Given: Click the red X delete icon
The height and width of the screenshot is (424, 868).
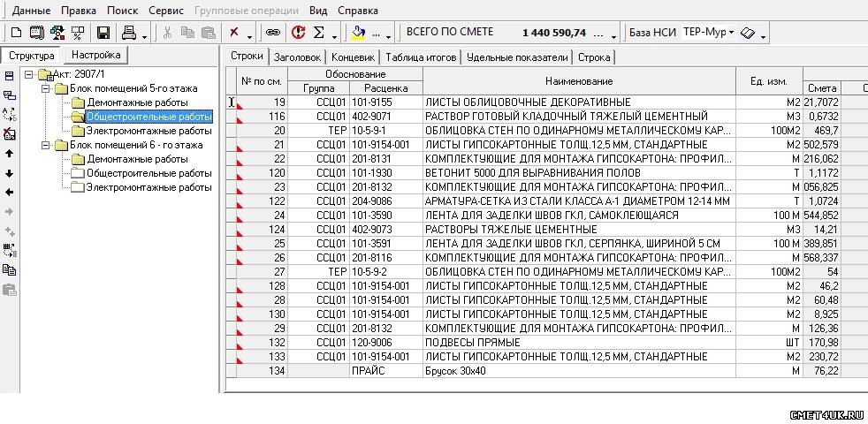Looking at the screenshot, I should (x=234, y=33).
